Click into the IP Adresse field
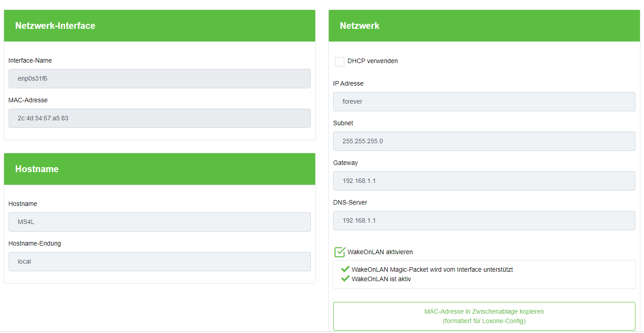The width and height of the screenshot is (644, 333). click(x=484, y=101)
